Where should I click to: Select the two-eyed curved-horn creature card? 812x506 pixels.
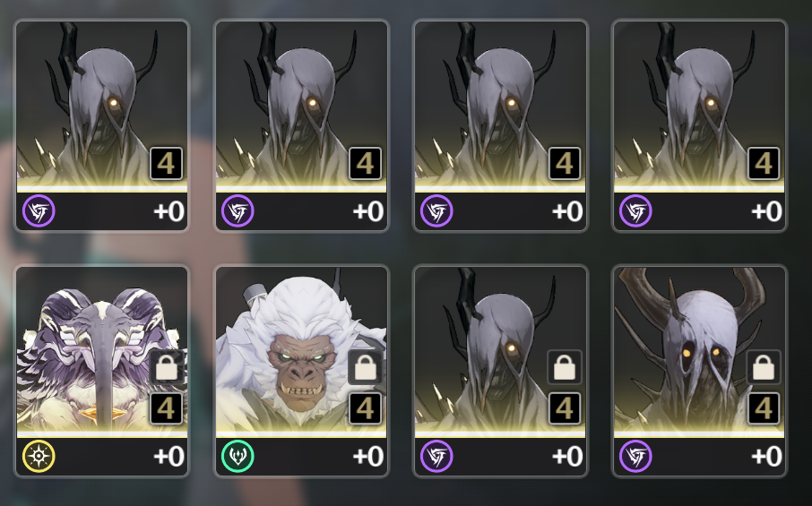(699, 371)
